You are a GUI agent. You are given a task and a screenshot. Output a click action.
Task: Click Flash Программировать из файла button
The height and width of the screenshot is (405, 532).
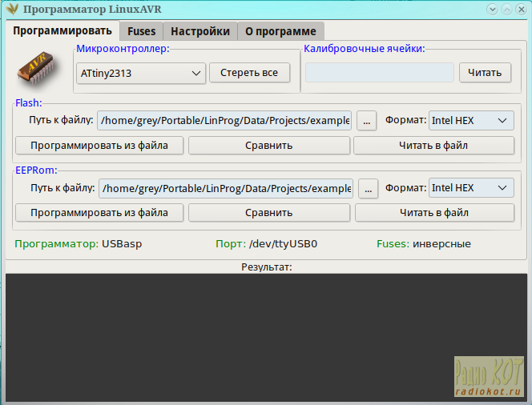point(99,146)
